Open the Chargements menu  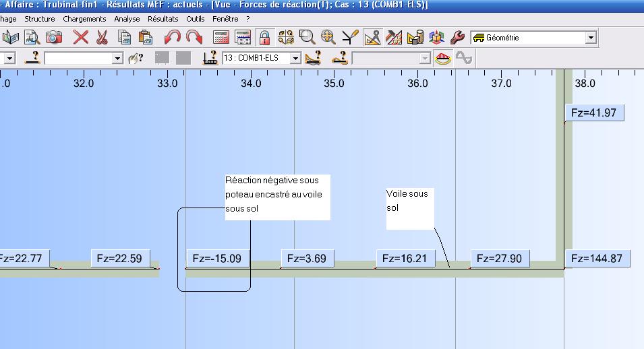point(84,19)
